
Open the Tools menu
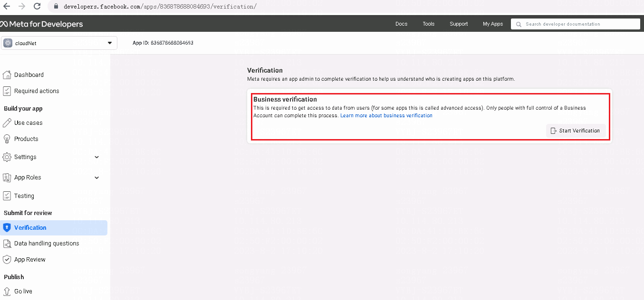click(x=429, y=24)
